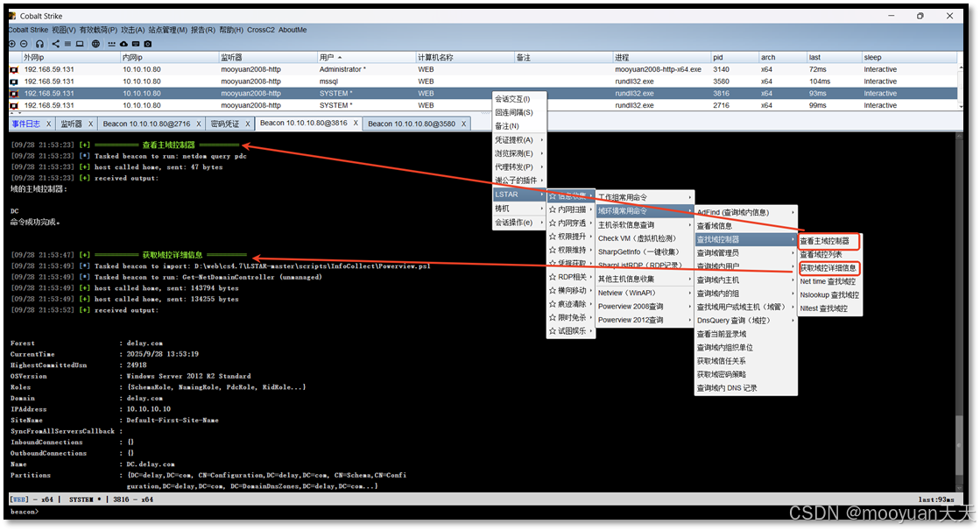Sort by the sleep column header
The width and height of the screenshot is (980, 531).
909,57
